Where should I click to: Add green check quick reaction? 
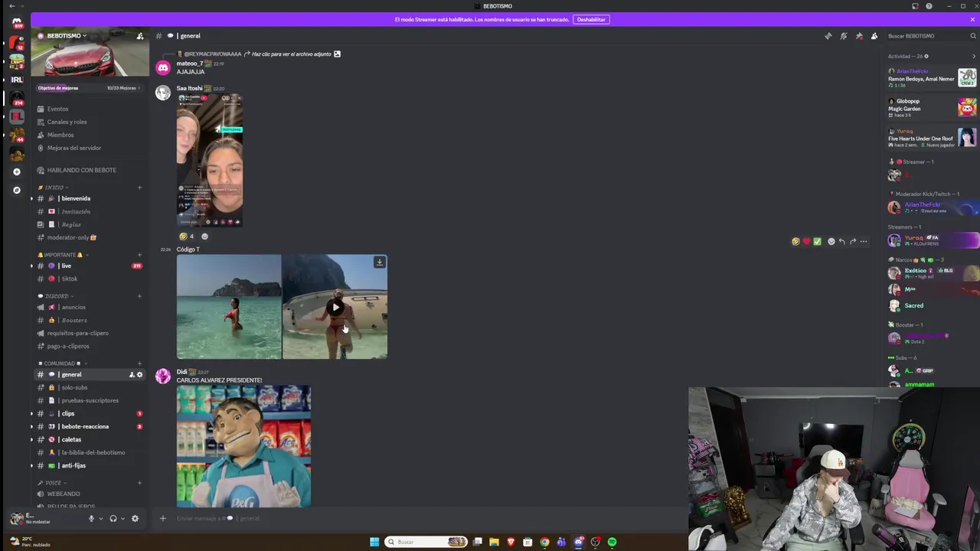click(x=817, y=242)
